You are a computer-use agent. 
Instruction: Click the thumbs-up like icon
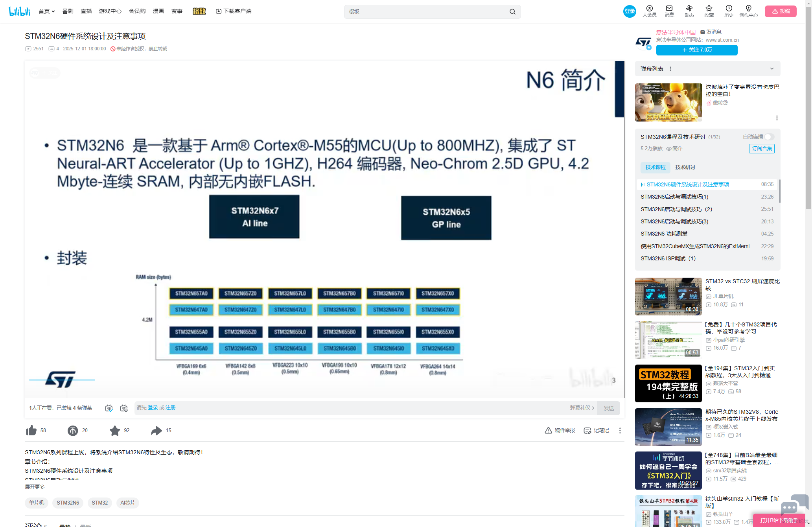tap(31, 431)
